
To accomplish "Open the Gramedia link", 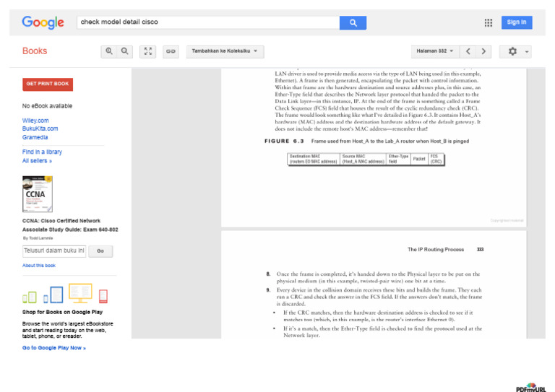I will click(35, 137).
